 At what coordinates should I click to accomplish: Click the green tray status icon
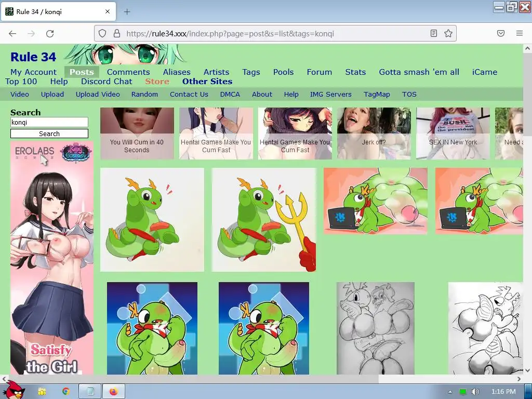(463, 392)
